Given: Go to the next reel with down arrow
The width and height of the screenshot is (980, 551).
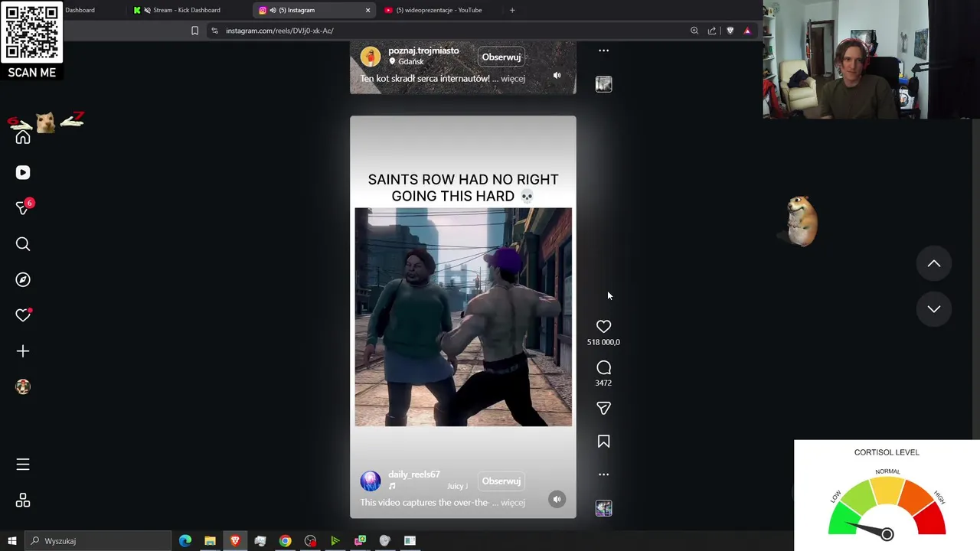Looking at the screenshot, I should coord(933,309).
